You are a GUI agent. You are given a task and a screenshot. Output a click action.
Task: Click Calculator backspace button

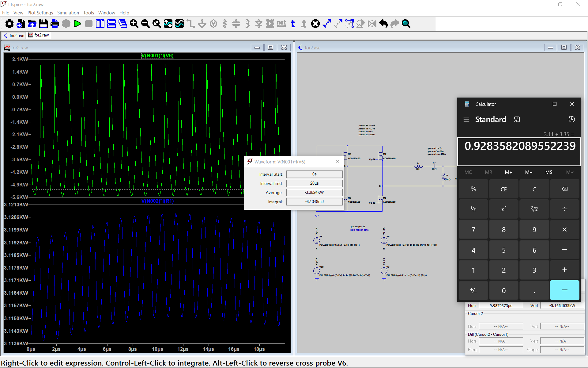click(x=564, y=189)
